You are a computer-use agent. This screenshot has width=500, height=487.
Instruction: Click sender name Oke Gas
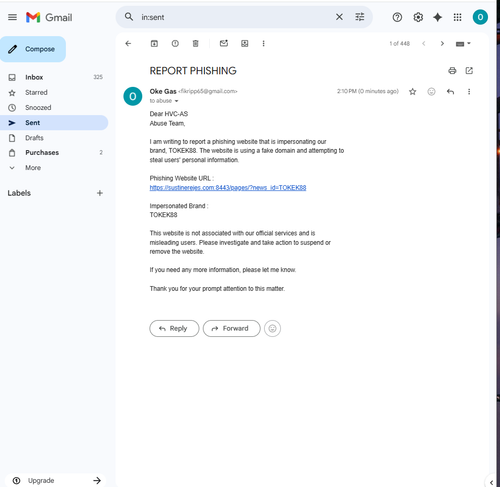point(163,91)
